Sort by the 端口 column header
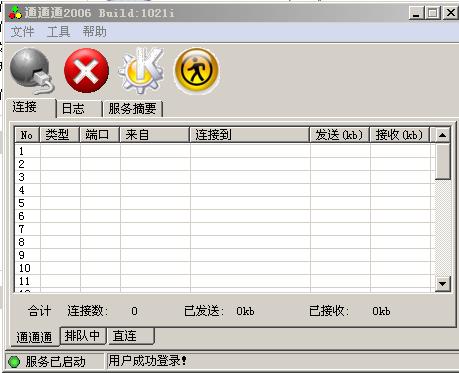 coord(100,135)
